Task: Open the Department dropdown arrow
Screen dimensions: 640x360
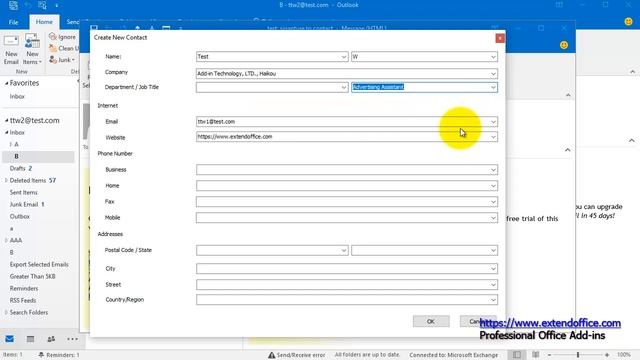Action: coord(344,87)
